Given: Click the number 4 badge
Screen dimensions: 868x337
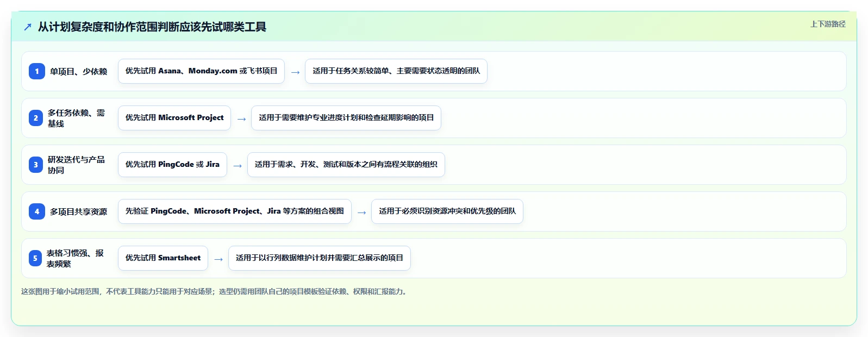Looking at the screenshot, I should 37,211.
